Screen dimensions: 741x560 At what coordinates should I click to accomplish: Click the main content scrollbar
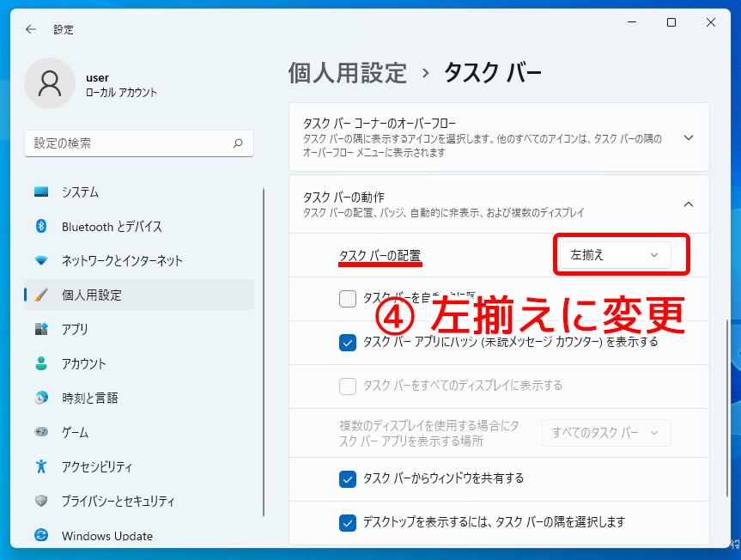point(726,408)
